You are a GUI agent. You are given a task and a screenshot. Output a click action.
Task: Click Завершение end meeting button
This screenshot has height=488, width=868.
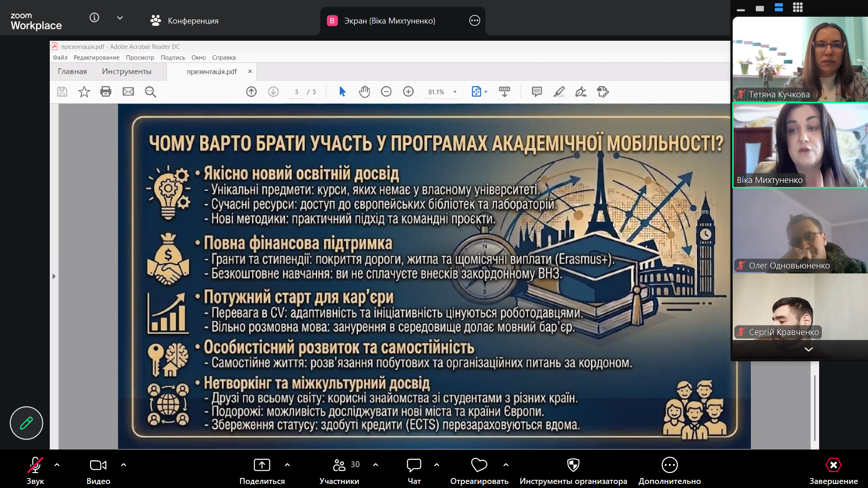(833, 471)
